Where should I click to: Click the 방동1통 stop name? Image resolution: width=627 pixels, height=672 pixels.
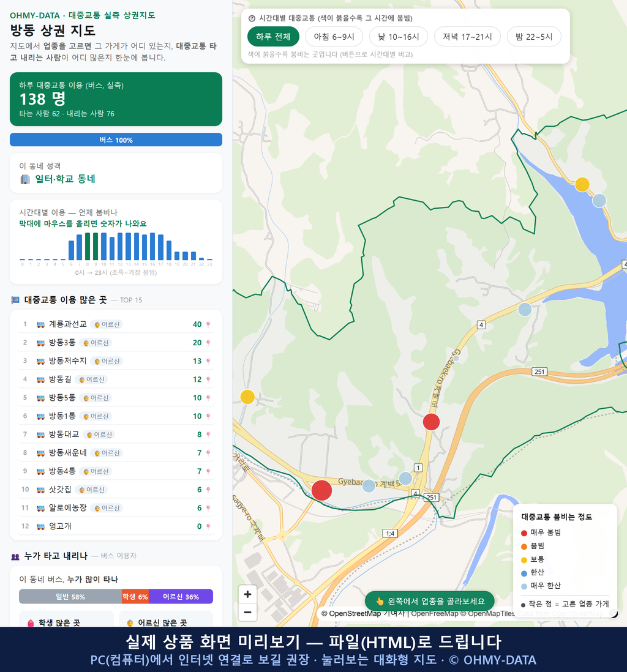62,416
